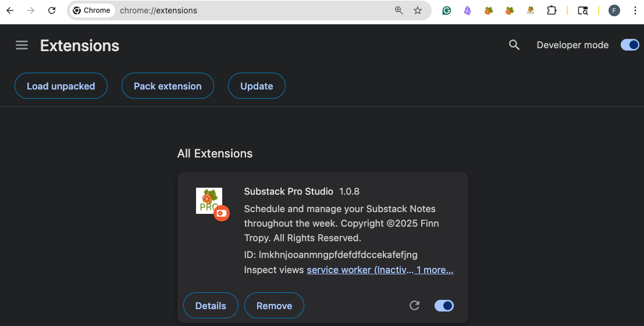Bookmark this page with the star icon

418,10
